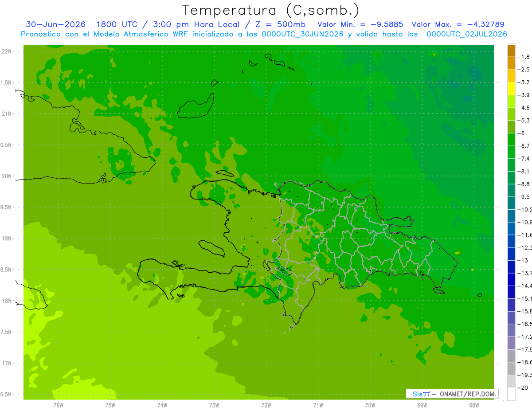Click the '17N' latitude tick label
Image resolution: width=532 pixels, height=411 pixels.
pyautogui.click(x=7, y=363)
